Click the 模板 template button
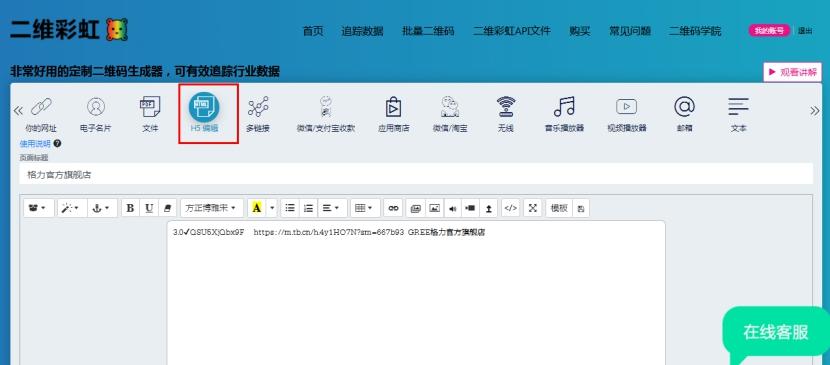Image resolution: width=830 pixels, height=365 pixels. pyautogui.click(x=559, y=208)
